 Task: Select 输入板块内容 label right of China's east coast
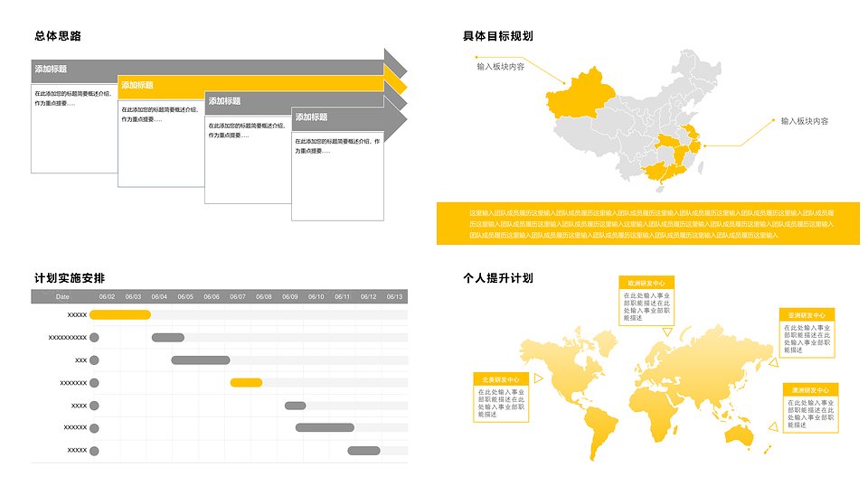pos(805,121)
